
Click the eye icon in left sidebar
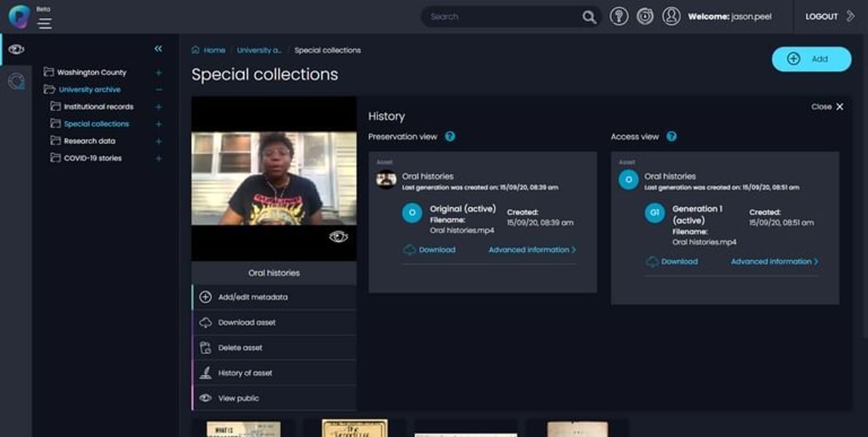pos(16,50)
